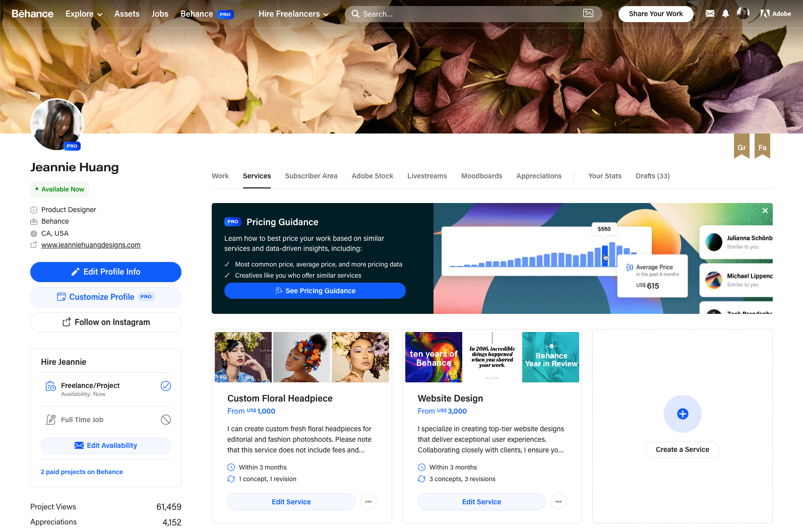Click the Michael Lippenc similar creative card
This screenshot has width=803, height=532.
click(736, 280)
